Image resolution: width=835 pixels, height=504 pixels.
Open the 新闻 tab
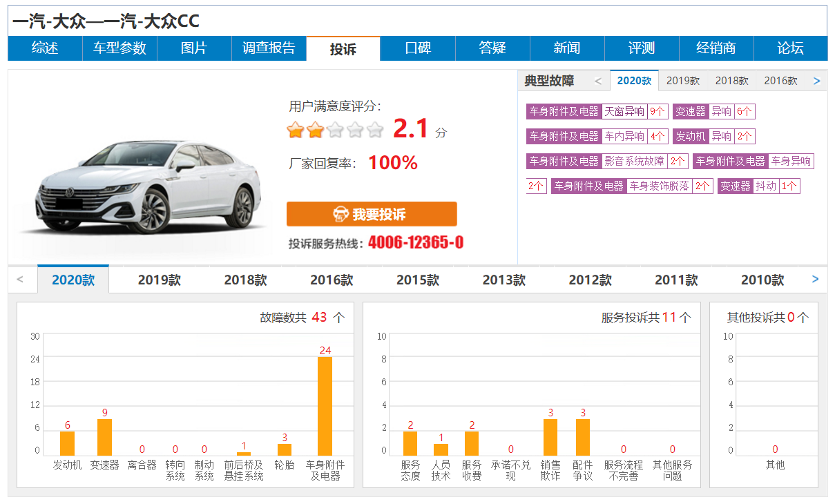point(567,48)
